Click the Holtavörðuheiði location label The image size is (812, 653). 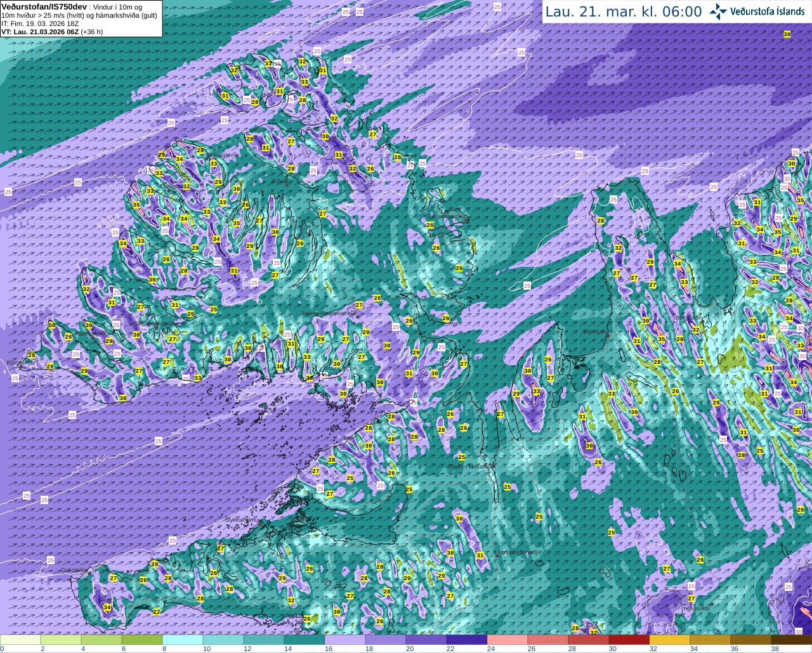click(x=518, y=552)
